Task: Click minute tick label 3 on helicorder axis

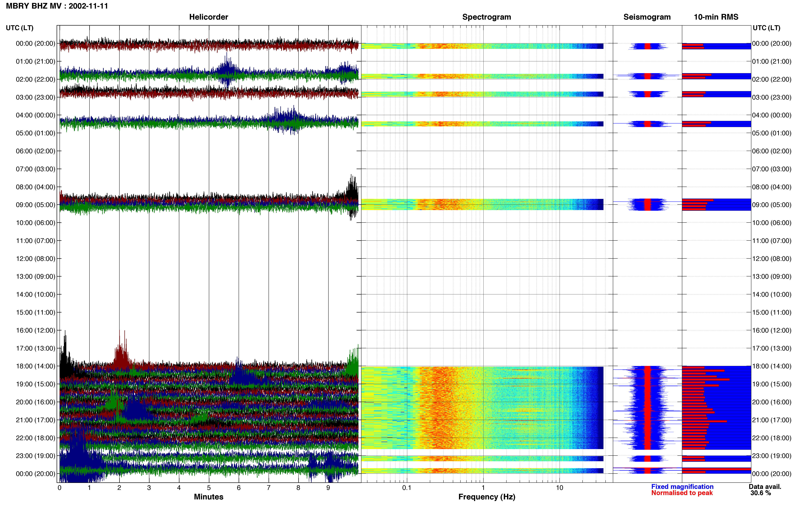Action: 149,487
